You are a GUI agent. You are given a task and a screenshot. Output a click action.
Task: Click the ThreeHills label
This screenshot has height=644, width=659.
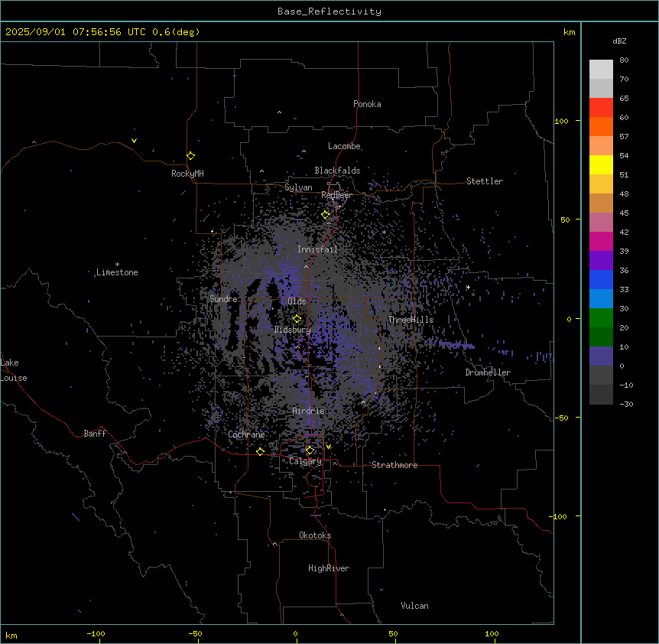(411, 320)
